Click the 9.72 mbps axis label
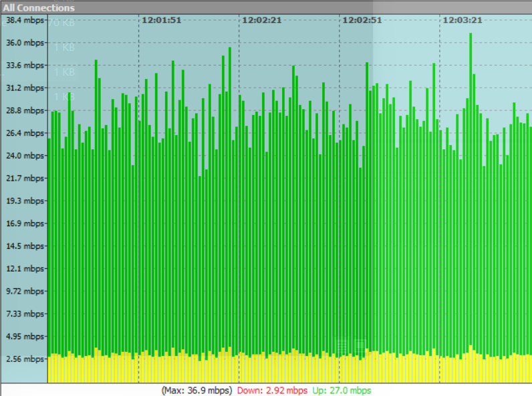Viewport: 532px width, 396px height. coord(25,291)
